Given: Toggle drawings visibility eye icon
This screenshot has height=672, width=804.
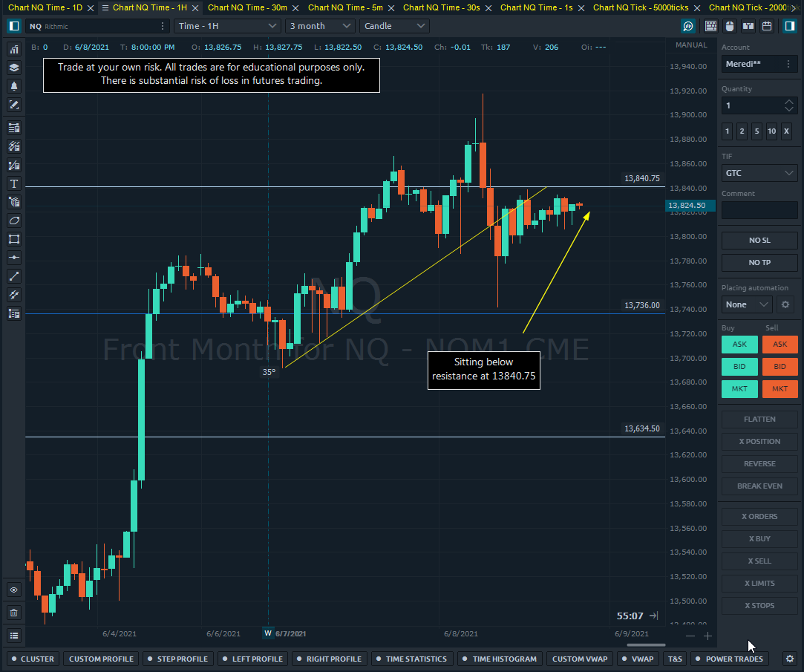Looking at the screenshot, I should [x=14, y=590].
